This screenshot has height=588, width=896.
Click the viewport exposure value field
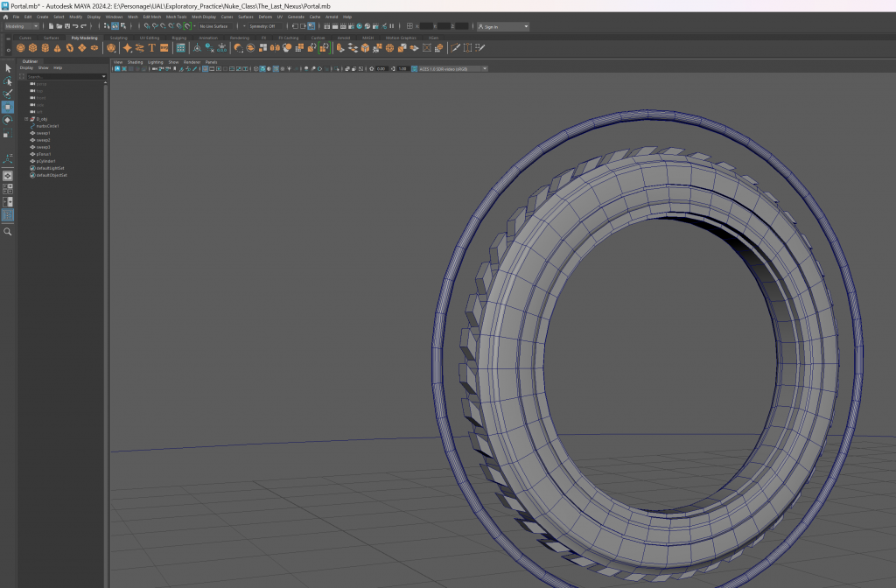[x=381, y=68]
